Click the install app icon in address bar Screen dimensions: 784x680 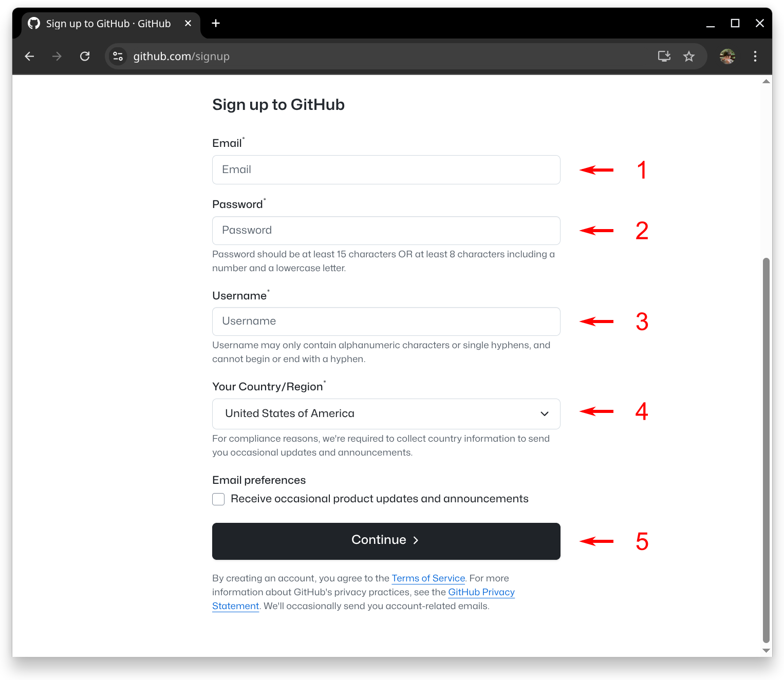click(x=664, y=56)
